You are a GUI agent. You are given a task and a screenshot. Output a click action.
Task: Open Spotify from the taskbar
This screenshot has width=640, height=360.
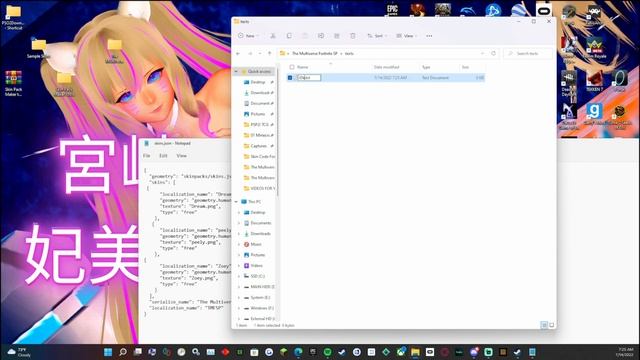327,352
